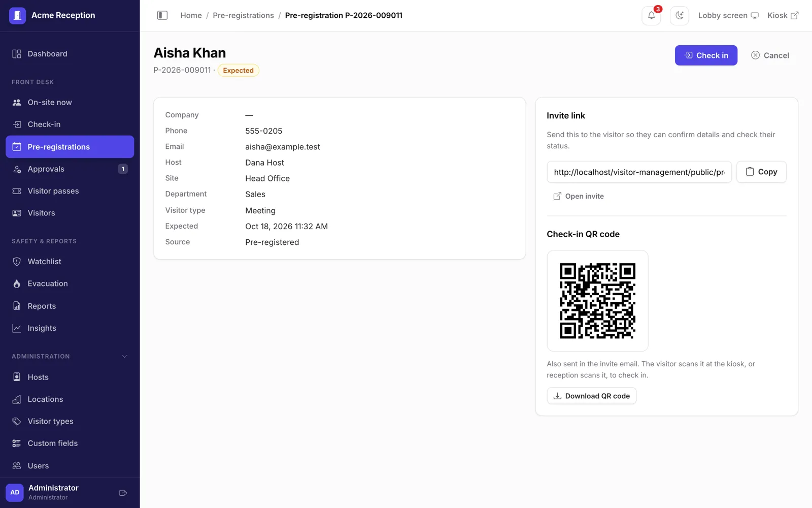Open invite in new tab
Viewport: 812px width, 508px height.
tap(578, 196)
